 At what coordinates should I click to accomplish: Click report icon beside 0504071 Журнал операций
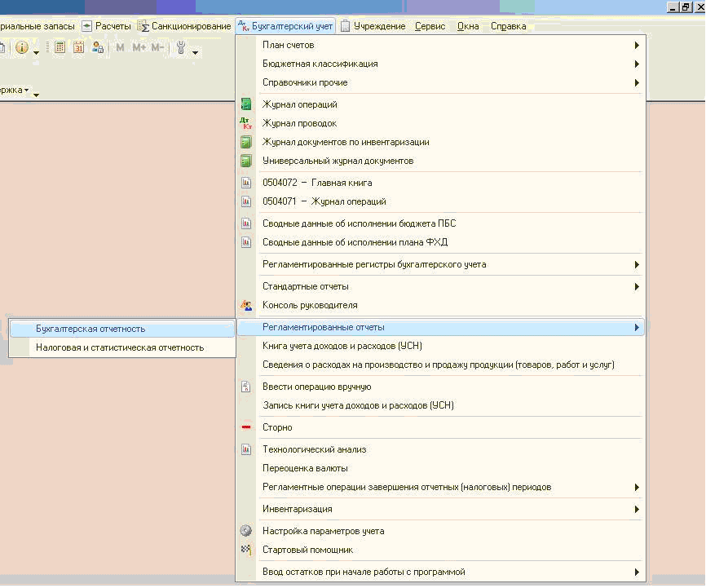coord(246,201)
